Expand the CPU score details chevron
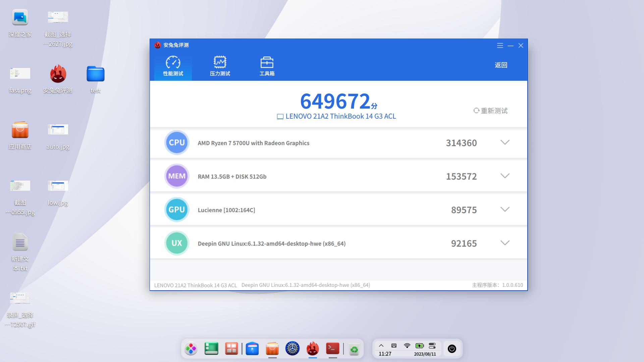This screenshot has width=644, height=362. pyautogui.click(x=505, y=142)
